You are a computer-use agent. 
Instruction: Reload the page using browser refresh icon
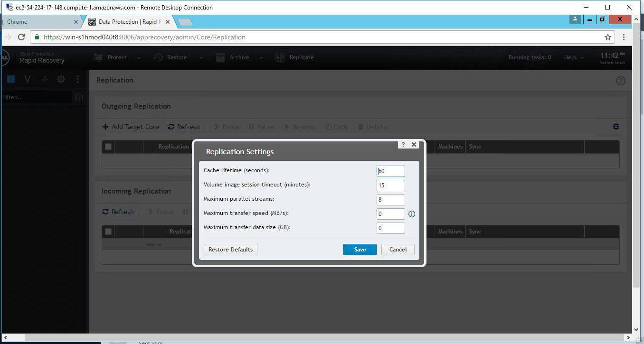coord(21,37)
